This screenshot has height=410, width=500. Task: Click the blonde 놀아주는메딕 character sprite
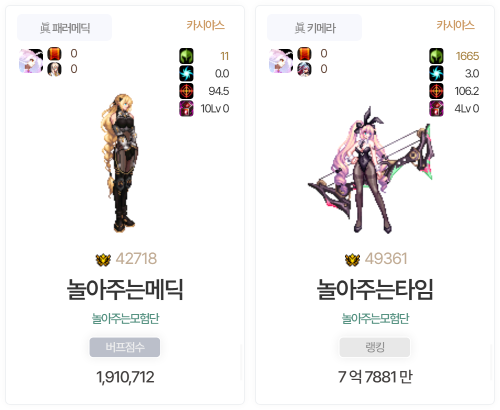[120, 163]
